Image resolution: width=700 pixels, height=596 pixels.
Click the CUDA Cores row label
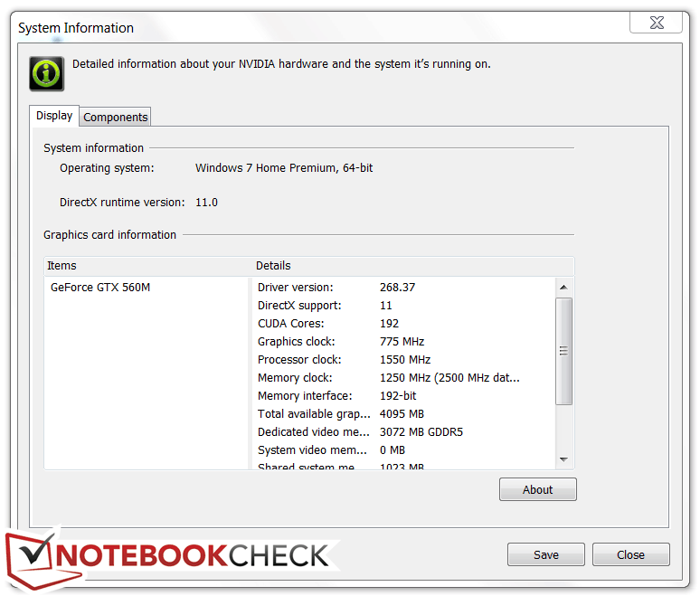tap(290, 323)
